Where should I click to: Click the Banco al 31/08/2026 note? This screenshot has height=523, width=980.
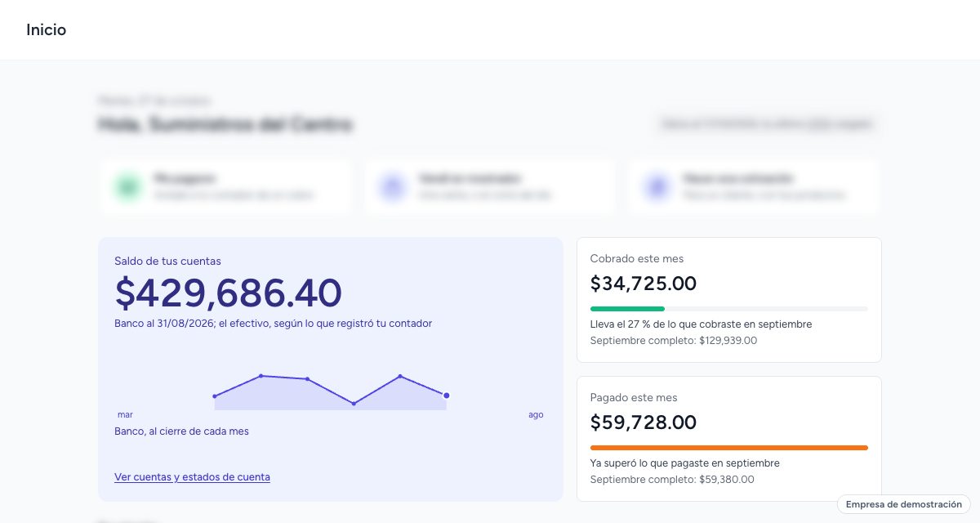[273, 324]
